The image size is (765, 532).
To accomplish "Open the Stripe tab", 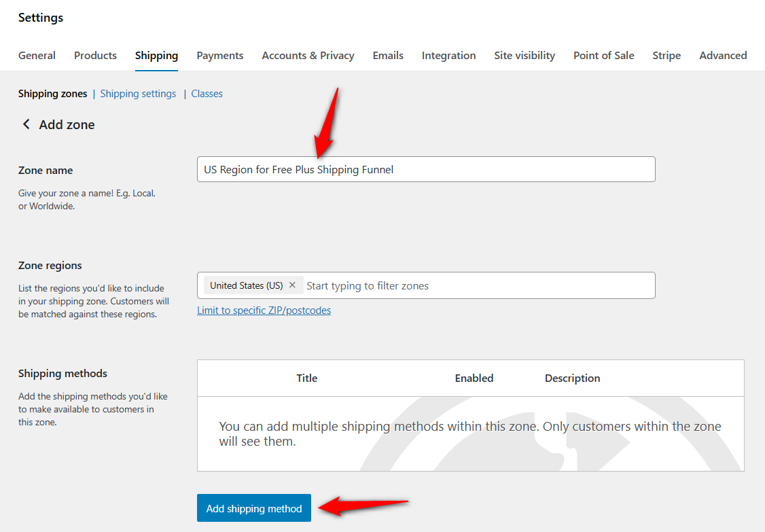I will point(666,56).
